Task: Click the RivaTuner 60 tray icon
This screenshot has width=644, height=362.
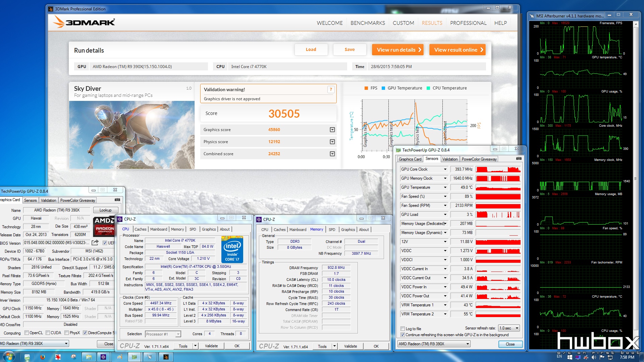Action: [578, 357]
